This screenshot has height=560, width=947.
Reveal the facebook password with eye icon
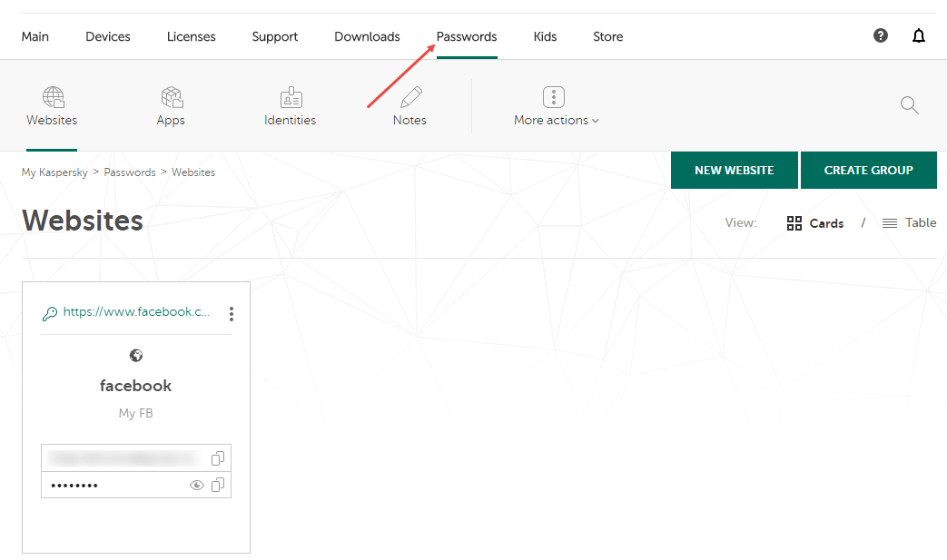tap(197, 486)
